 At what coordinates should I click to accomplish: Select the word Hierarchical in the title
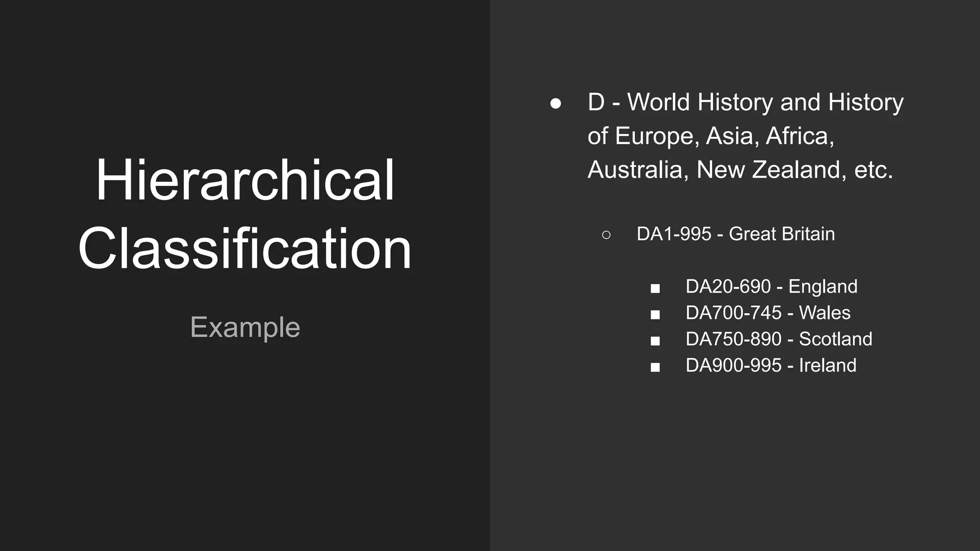245,180
